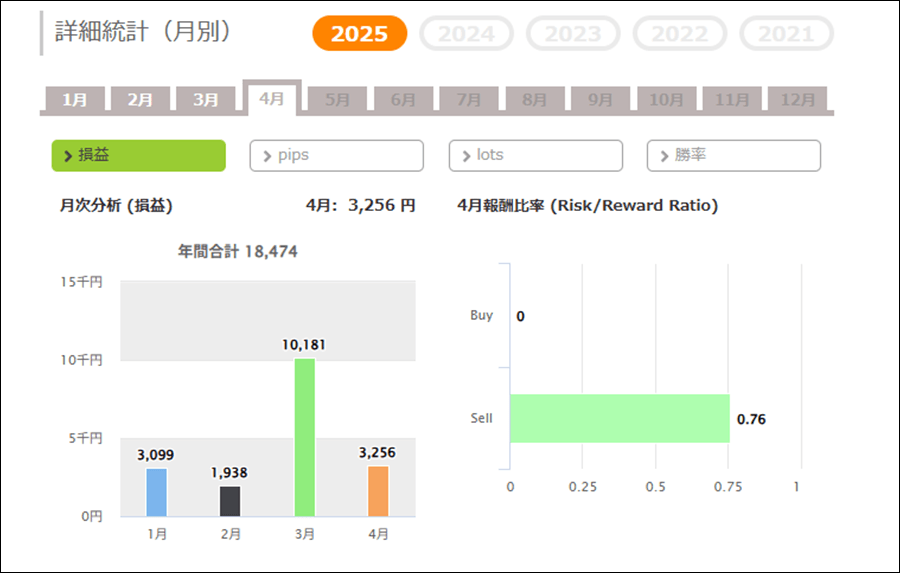Open the 7月 month tab
Screen dimensions: 900x573
pos(469,99)
